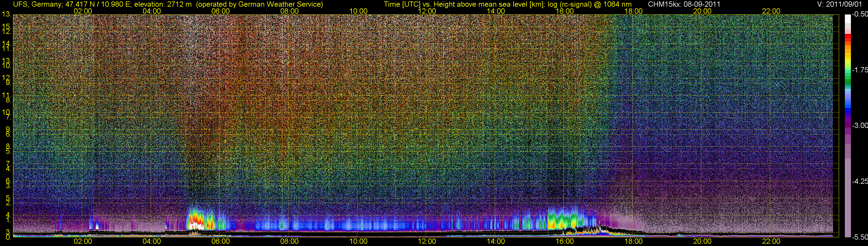The image size is (868, 246).
Task: Pick 10:00 on the bottom time axis
Action: (x=358, y=241)
